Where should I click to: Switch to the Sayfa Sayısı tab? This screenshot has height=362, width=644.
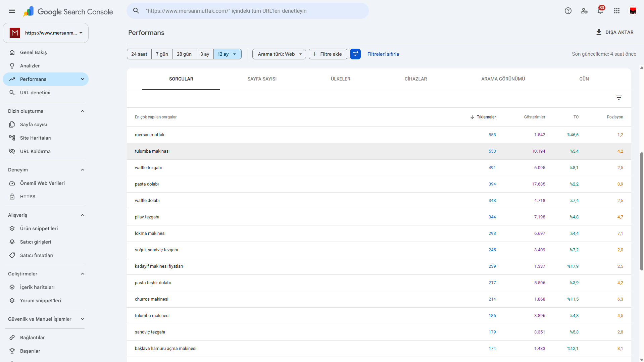click(x=262, y=79)
